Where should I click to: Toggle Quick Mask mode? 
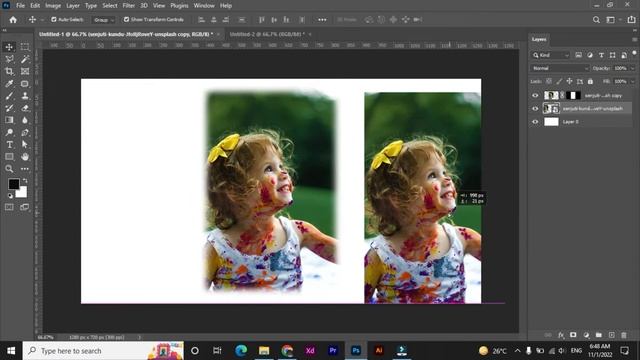(9, 207)
